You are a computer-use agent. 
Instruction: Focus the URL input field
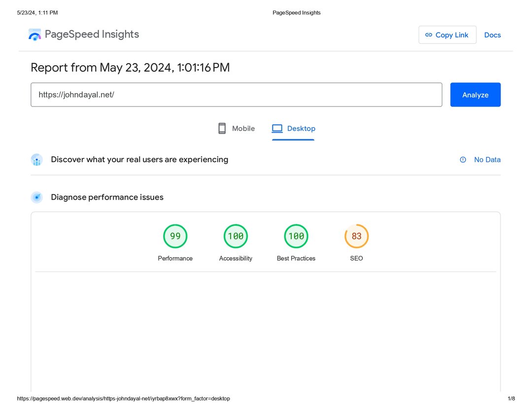236,95
